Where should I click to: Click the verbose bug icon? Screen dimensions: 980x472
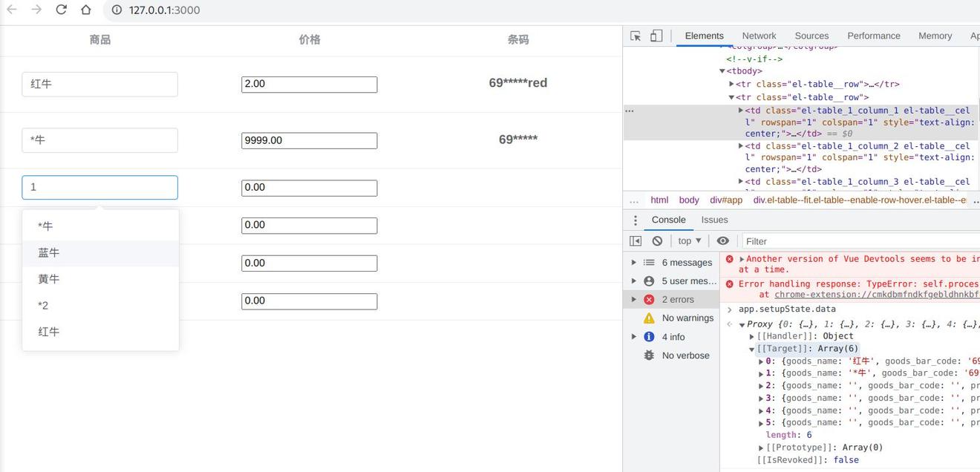click(648, 355)
